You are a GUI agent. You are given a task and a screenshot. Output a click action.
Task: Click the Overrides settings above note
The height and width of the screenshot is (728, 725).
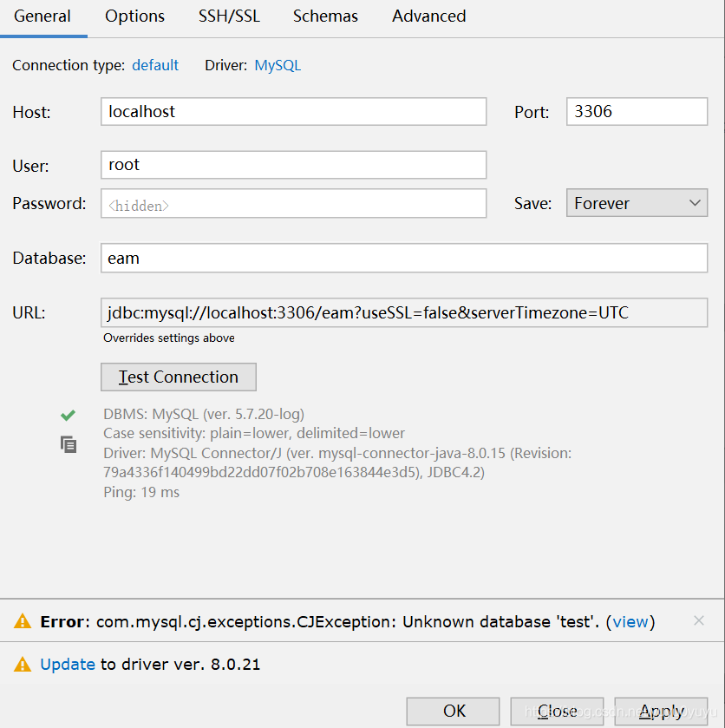point(169,338)
